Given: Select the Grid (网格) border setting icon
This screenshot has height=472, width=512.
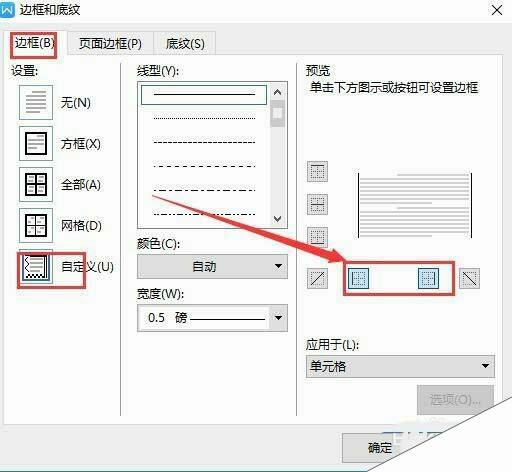Looking at the screenshot, I should click(x=36, y=225).
